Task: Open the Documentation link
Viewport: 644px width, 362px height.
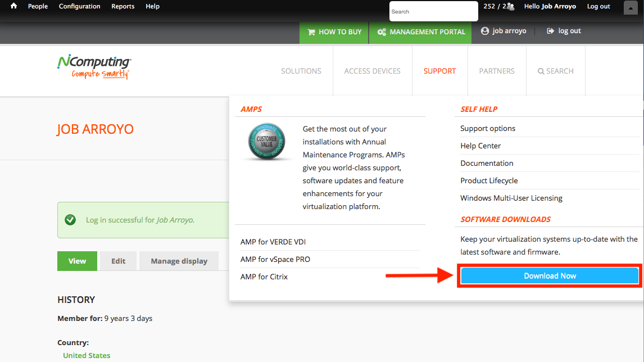Action: coord(487,163)
